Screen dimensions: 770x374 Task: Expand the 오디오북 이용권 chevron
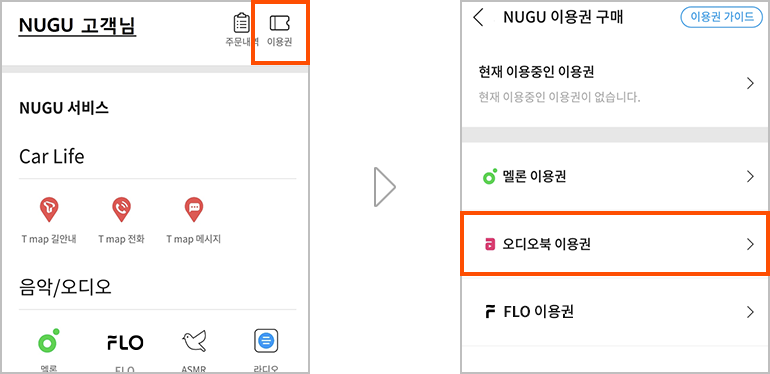[750, 244]
